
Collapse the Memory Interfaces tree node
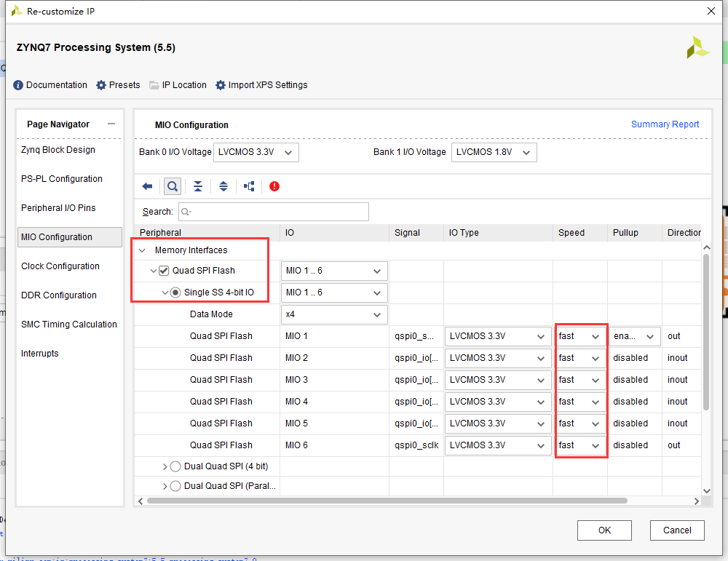[142, 250]
